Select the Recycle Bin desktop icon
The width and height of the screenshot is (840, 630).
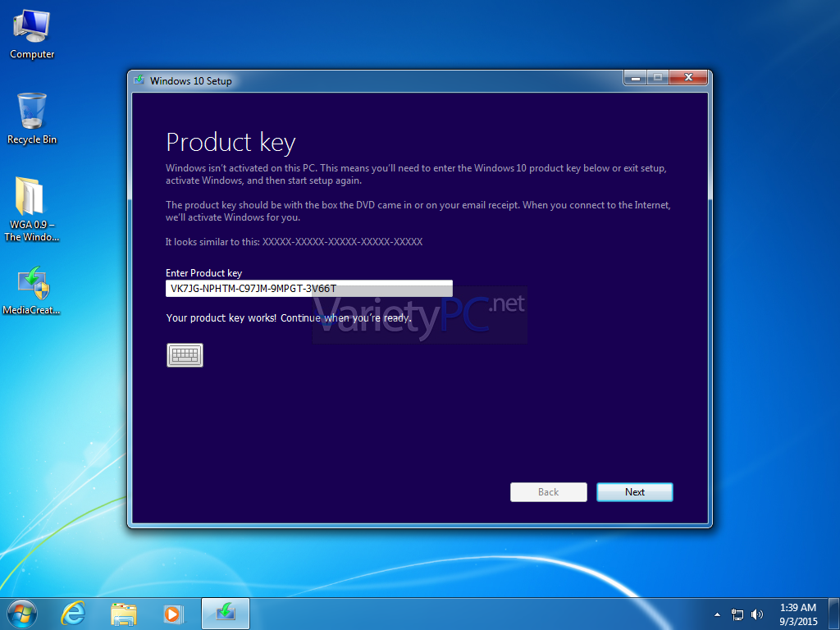(x=32, y=119)
